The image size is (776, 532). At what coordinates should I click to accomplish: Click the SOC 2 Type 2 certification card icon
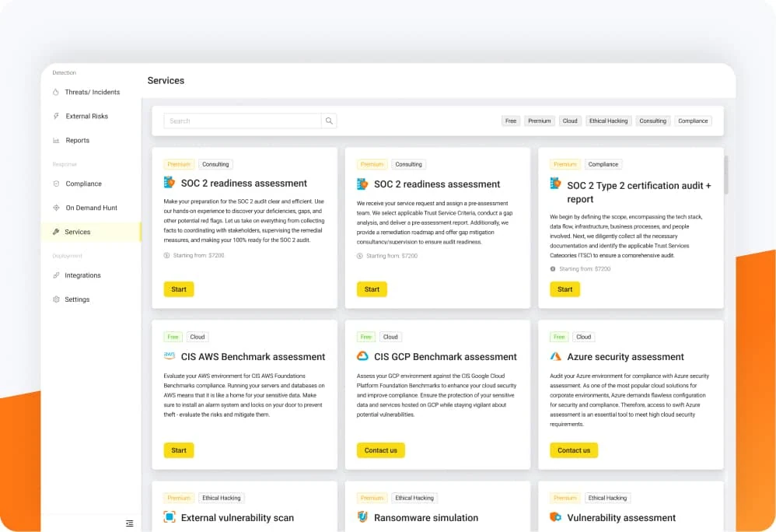[x=556, y=184]
